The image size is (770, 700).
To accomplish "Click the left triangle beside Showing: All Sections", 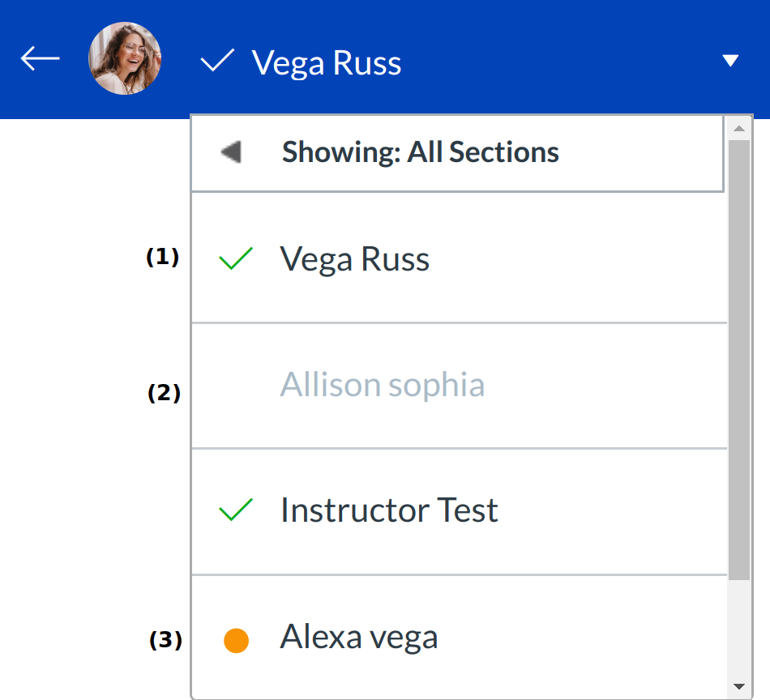I will point(231,152).
